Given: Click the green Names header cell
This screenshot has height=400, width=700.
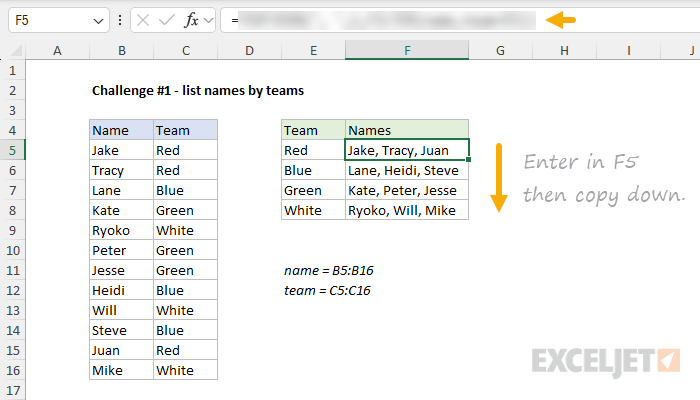Looking at the screenshot, I should [407, 130].
